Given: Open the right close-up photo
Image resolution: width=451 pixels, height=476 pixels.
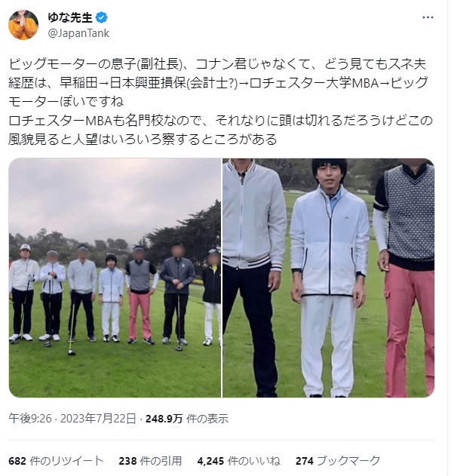Looking at the screenshot, I should [x=328, y=278].
